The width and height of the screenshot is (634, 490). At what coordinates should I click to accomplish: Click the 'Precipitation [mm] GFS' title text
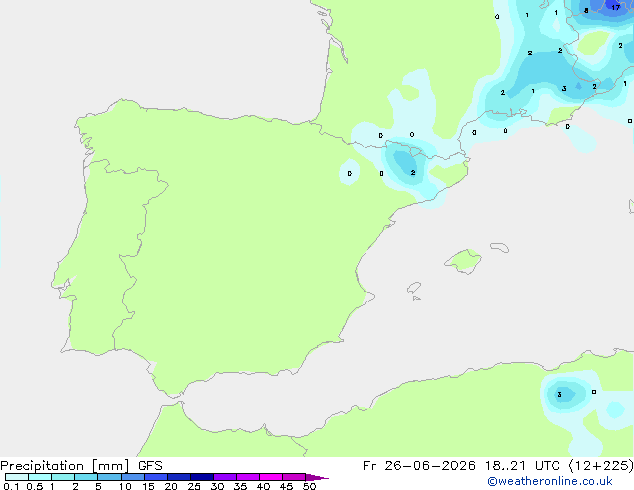click(81, 466)
